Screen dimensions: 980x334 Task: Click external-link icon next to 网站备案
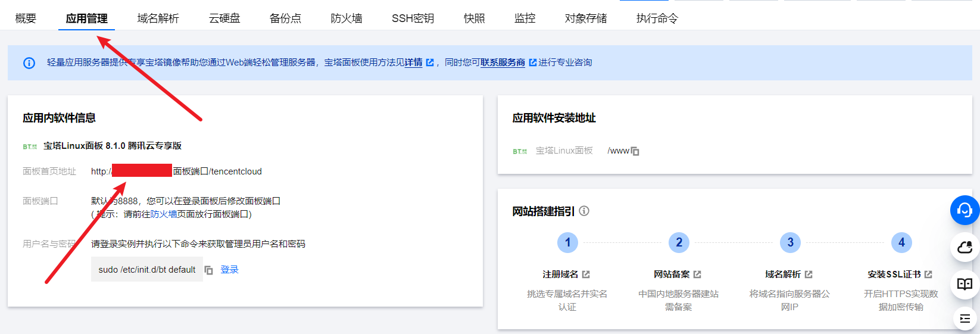[x=697, y=274]
